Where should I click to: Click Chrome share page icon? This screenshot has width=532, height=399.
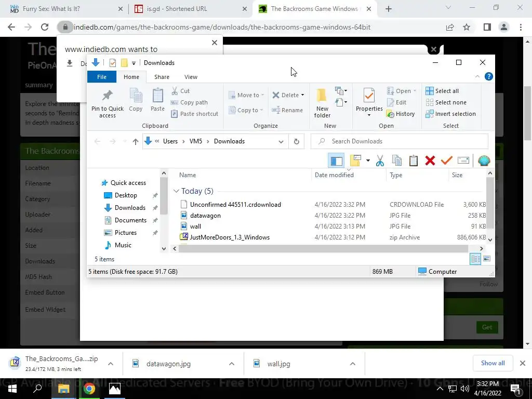450,27
